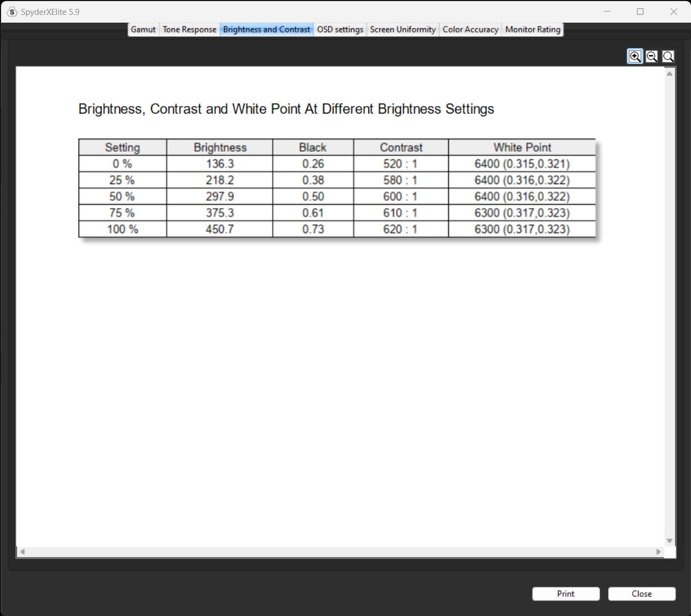This screenshot has height=616, width=691.
Task: Click brightness value 218.2
Action: (x=220, y=180)
